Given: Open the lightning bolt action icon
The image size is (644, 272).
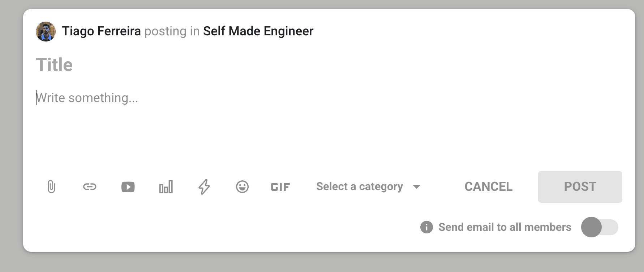Looking at the screenshot, I should point(204,187).
